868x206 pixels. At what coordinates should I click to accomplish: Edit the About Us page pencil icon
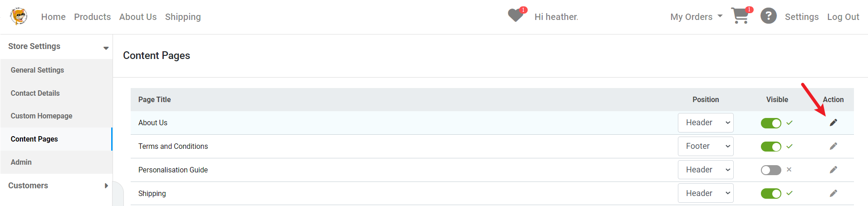[x=833, y=123]
